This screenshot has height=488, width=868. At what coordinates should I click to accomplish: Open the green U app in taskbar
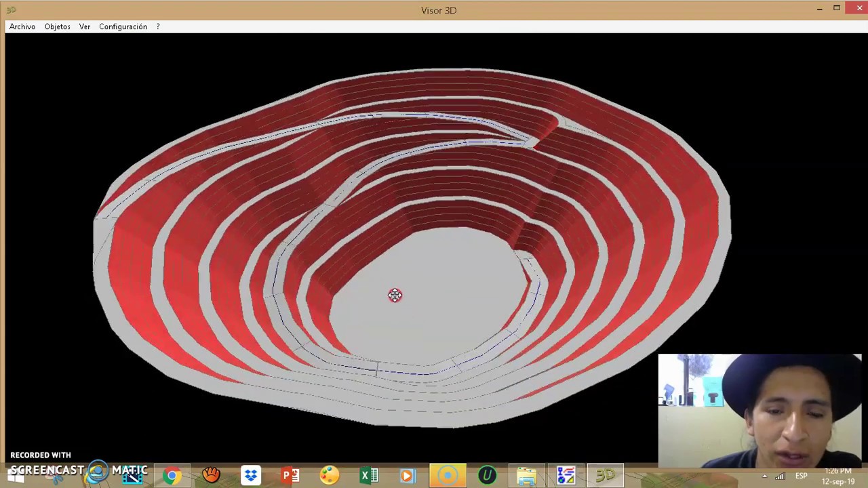(x=487, y=476)
